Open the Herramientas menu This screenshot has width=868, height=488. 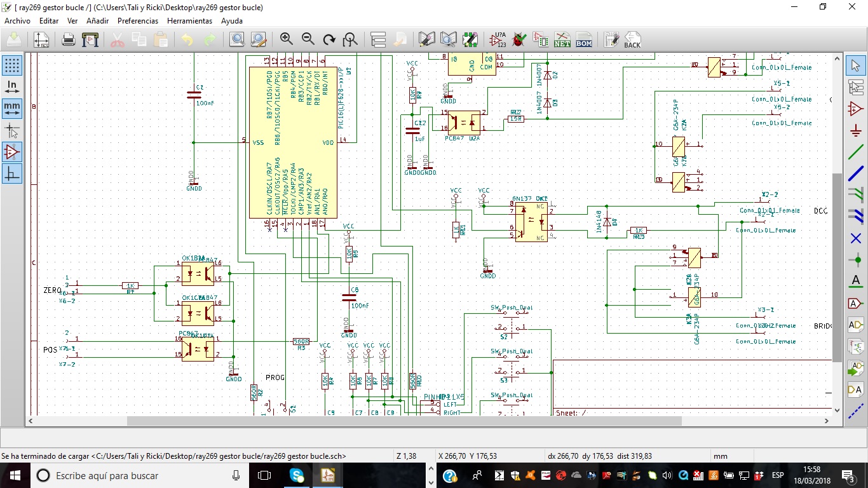[x=189, y=21]
